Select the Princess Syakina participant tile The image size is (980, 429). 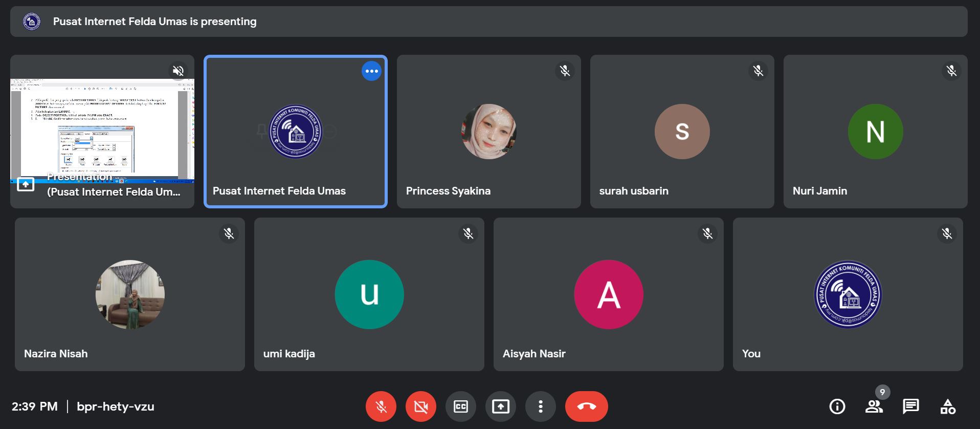(488, 132)
